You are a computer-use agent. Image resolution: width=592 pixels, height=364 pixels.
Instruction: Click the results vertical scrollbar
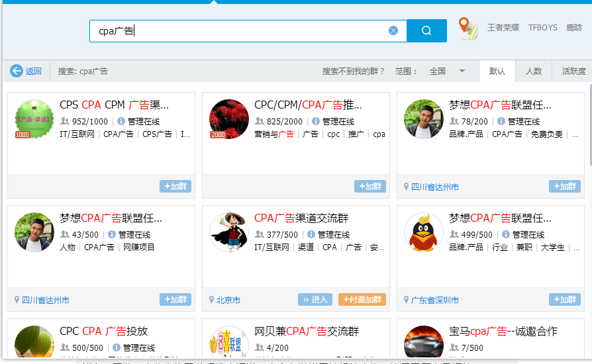(590, 125)
